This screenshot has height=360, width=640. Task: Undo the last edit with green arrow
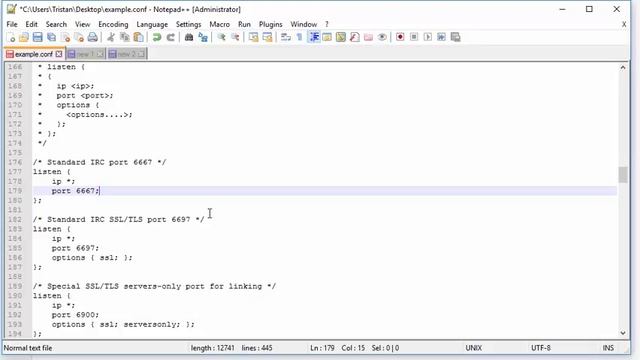(156, 38)
